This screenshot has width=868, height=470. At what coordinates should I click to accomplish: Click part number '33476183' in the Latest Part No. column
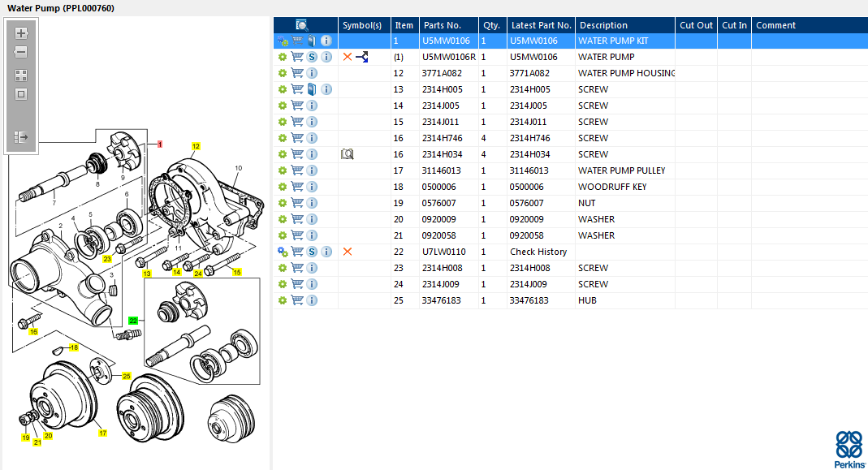click(529, 300)
